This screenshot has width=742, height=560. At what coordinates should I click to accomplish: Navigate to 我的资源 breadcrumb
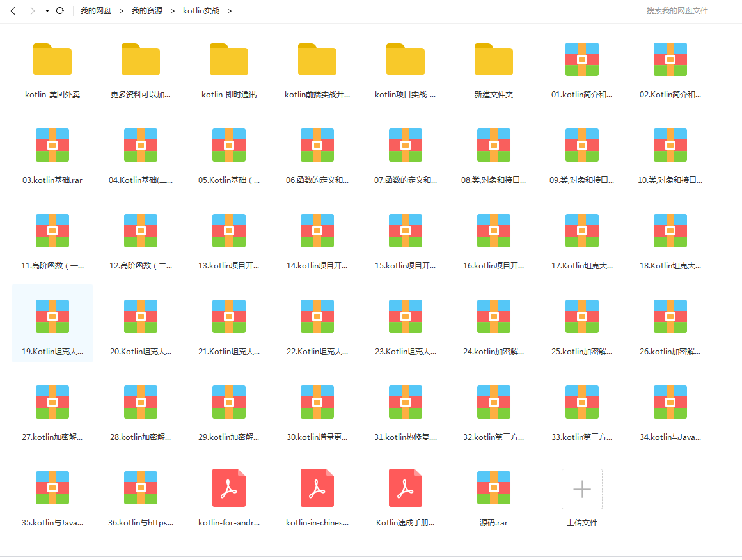pyautogui.click(x=146, y=10)
